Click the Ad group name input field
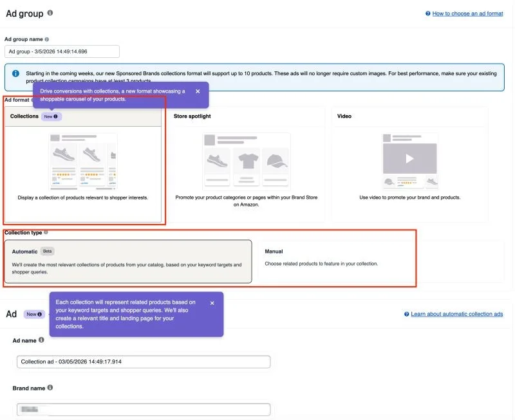This screenshot has height=420, width=515. (x=62, y=51)
